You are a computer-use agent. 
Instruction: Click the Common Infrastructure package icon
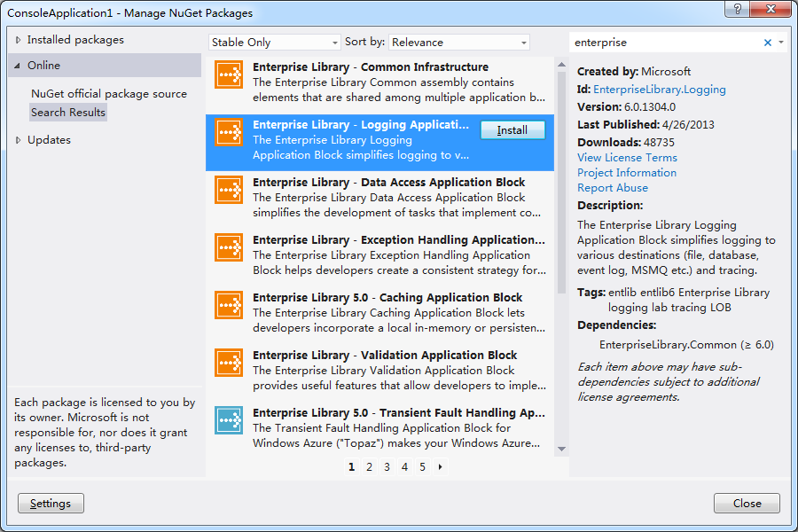click(x=229, y=74)
